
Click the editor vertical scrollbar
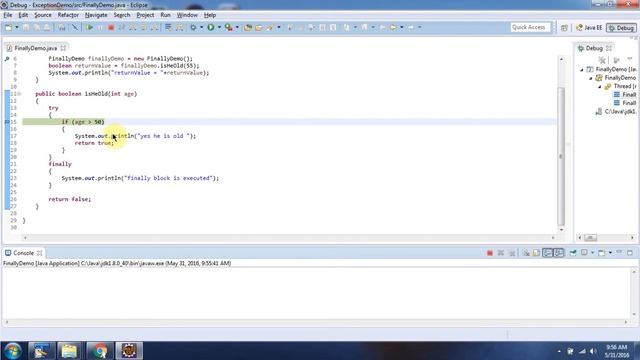pyautogui.click(x=561, y=155)
